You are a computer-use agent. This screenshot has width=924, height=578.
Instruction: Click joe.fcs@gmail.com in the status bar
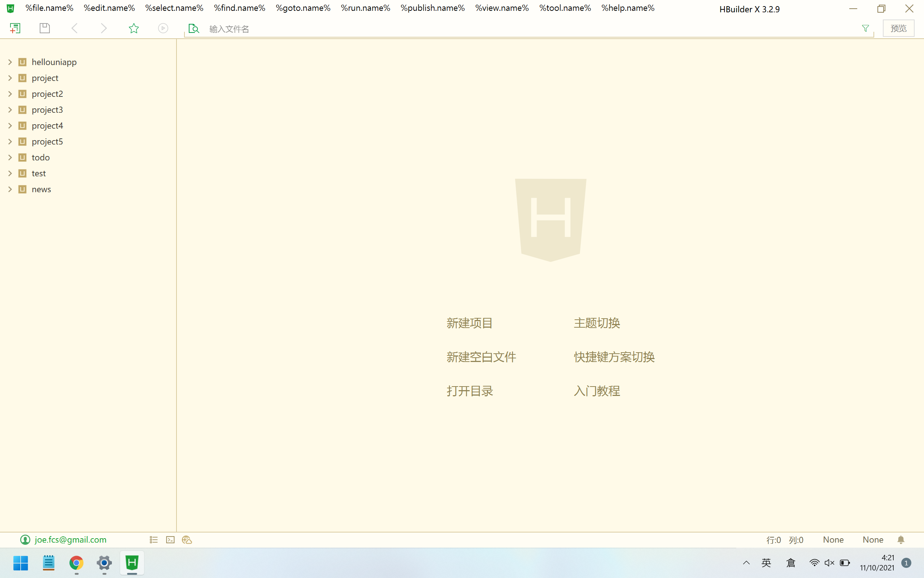coord(71,539)
